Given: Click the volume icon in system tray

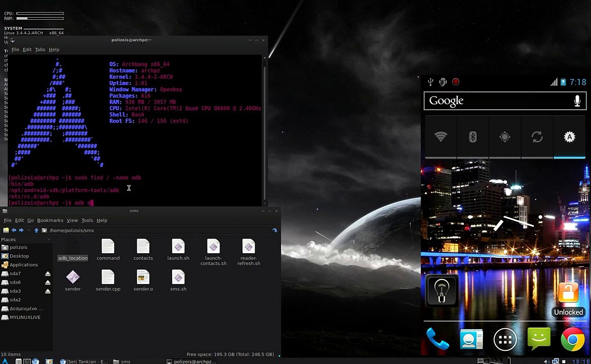Looking at the screenshot, I should click(x=546, y=361).
